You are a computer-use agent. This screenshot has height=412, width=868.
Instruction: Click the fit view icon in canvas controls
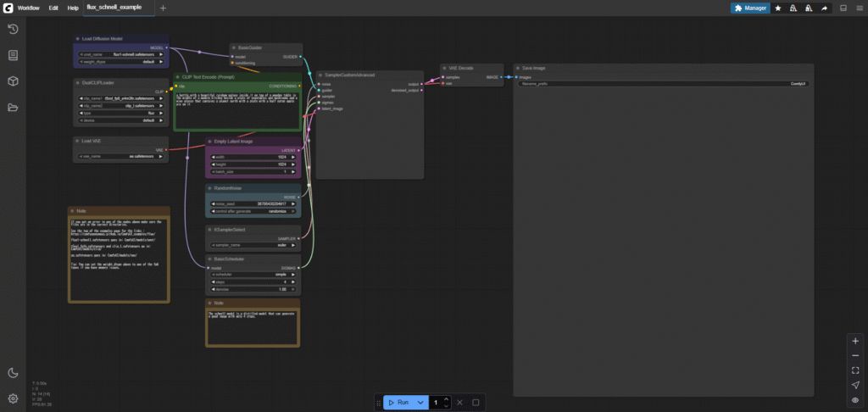(x=855, y=370)
